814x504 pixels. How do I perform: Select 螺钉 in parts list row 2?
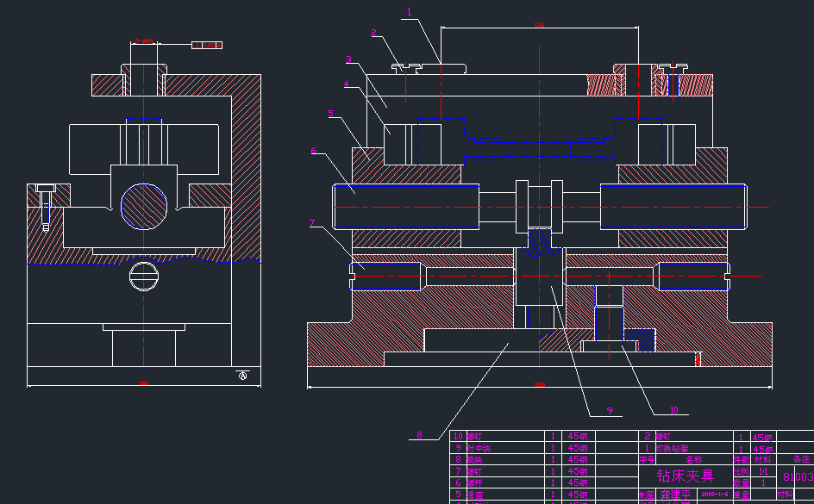[x=663, y=436]
